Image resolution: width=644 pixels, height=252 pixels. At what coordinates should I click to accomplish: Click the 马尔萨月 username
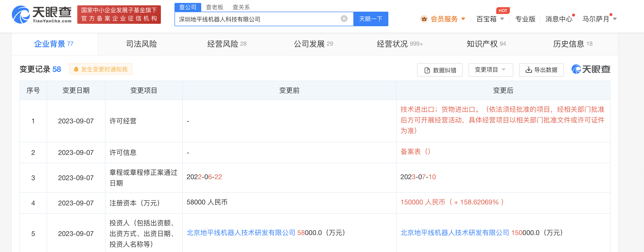(595, 19)
